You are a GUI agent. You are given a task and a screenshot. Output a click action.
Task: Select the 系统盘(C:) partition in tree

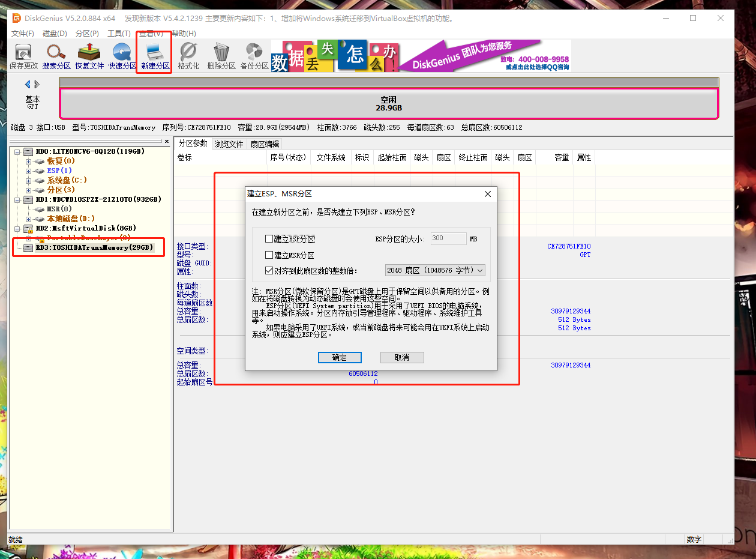[x=67, y=181]
